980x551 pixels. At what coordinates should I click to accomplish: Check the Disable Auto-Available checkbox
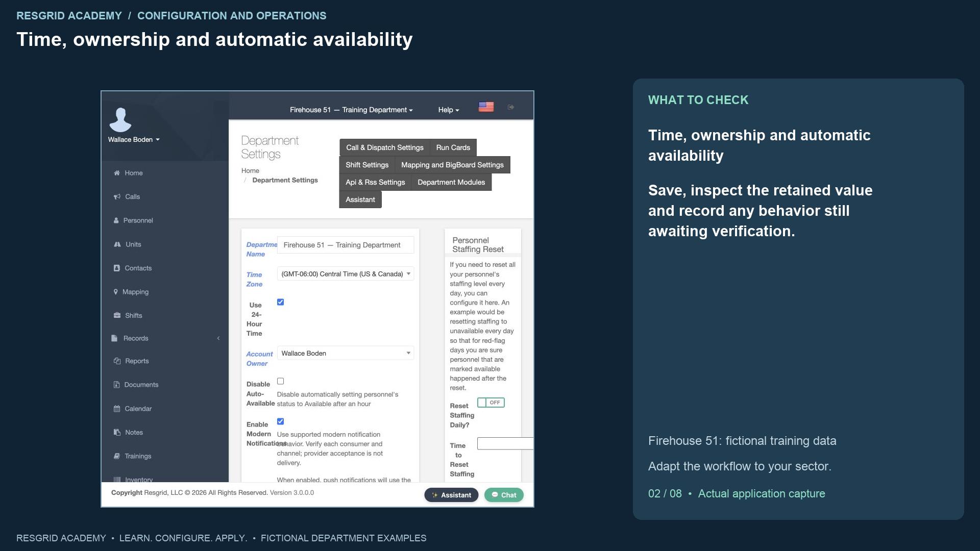point(280,381)
